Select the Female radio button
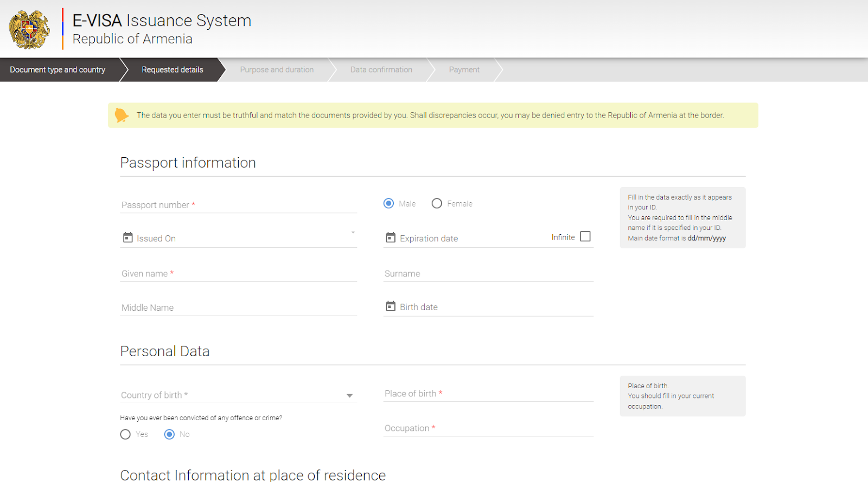Image resolution: width=868 pixels, height=482 pixels. tap(437, 203)
